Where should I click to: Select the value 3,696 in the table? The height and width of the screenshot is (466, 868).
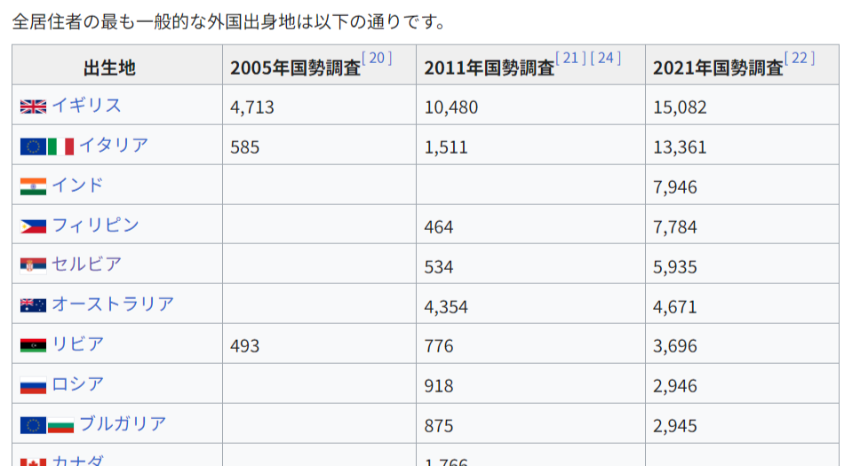click(x=675, y=346)
